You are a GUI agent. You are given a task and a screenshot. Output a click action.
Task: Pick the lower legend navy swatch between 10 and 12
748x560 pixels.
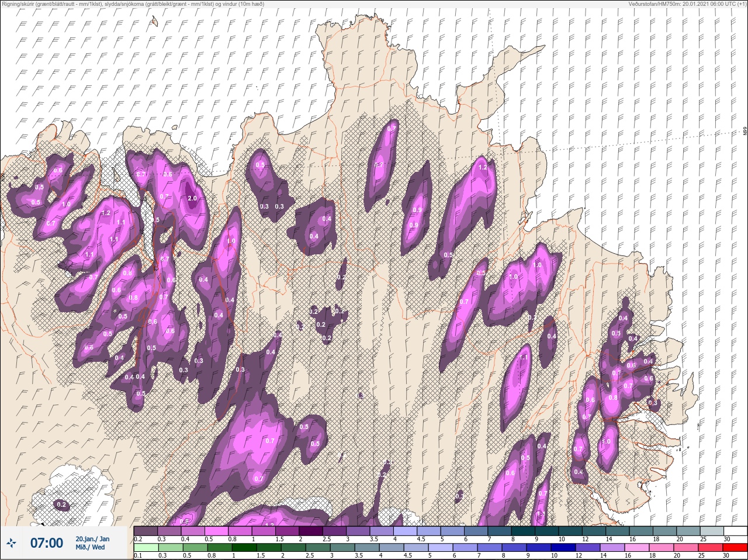click(x=563, y=548)
